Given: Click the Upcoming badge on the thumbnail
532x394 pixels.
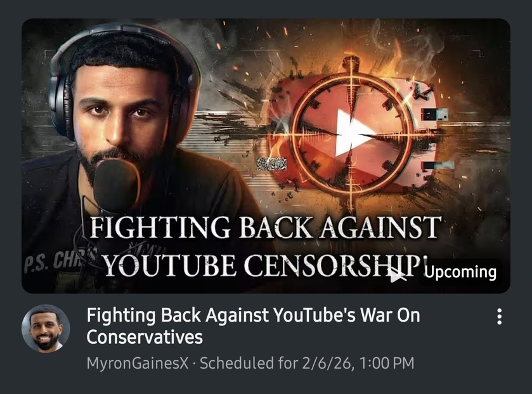Looking at the screenshot, I should click(460, 272).
